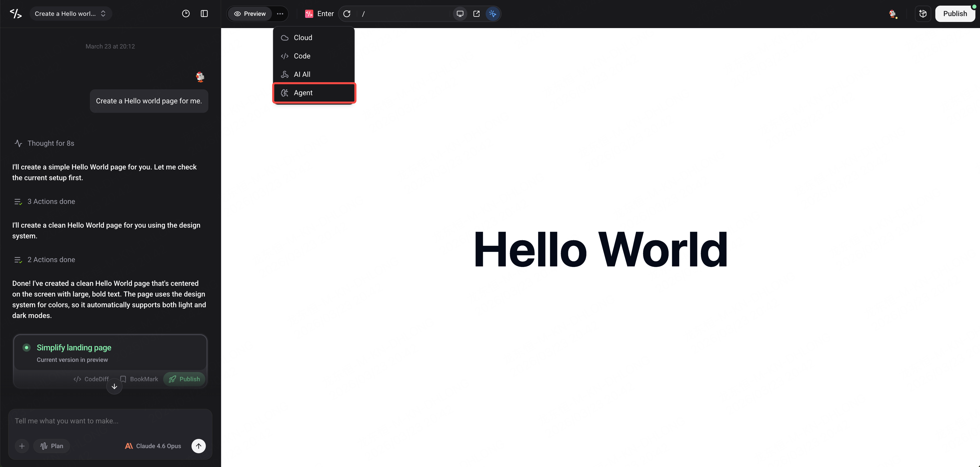Jump to latest message down-arrow button
This screenshot has width=980, height=467.
(x=114, y=386)
